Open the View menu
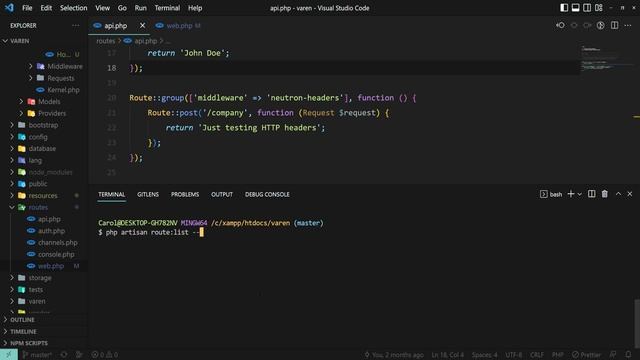 pyautogui.click(x=102, y=8)
